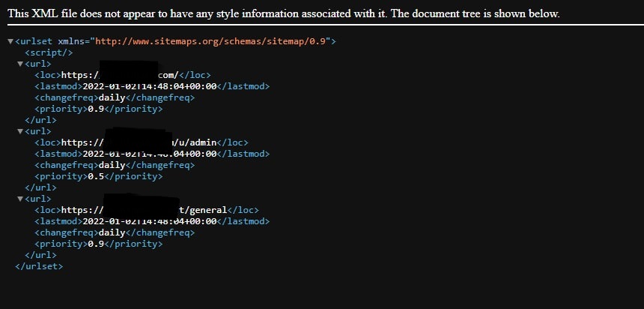Click the first loc URL ending in com/
The width and height of the screenshot is (644, 309).
120,75
